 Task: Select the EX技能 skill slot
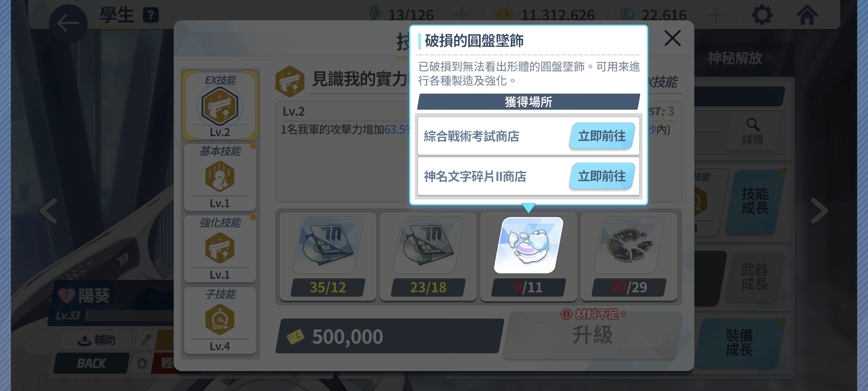tap(220, 105)
